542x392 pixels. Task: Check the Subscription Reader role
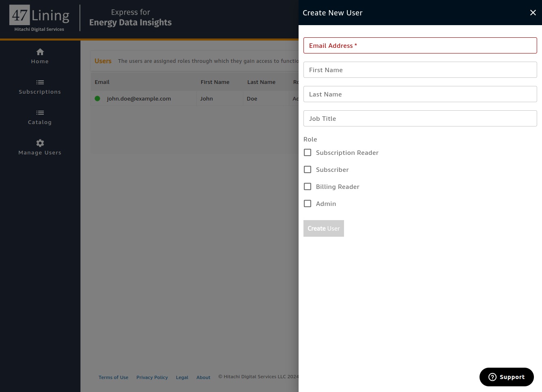click(x=308, y=152)
